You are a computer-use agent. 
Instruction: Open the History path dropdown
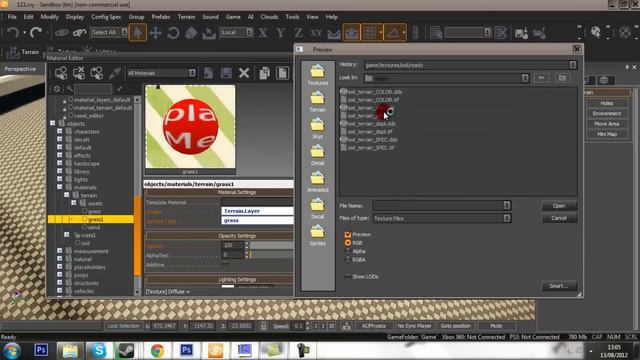(x=573, y=65)
